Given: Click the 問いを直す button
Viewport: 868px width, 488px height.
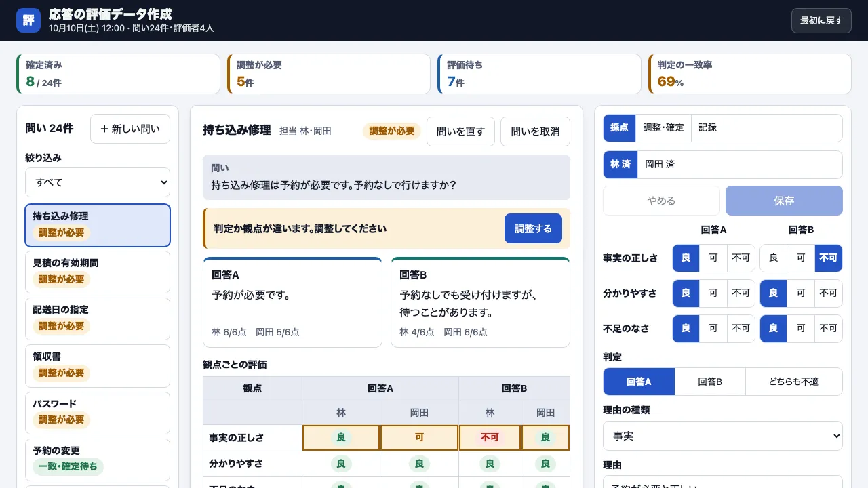Looking at the screenshot, I should pyautogui.click(x=460, y=131).
